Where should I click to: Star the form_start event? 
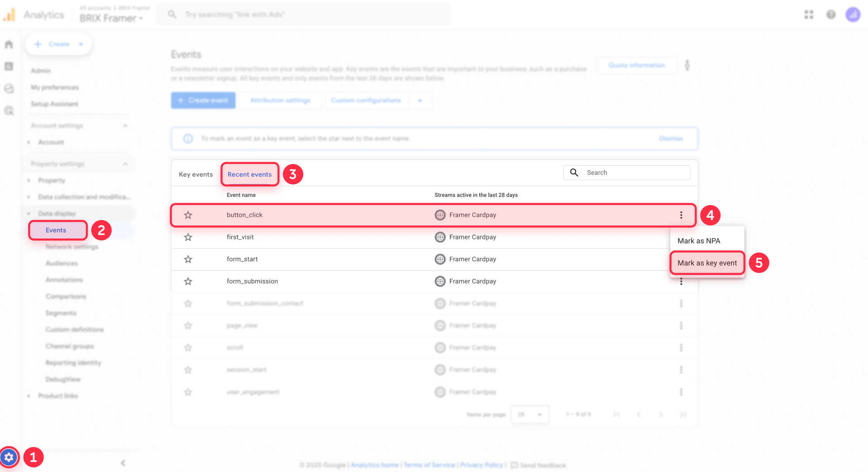tap(188, 259)
